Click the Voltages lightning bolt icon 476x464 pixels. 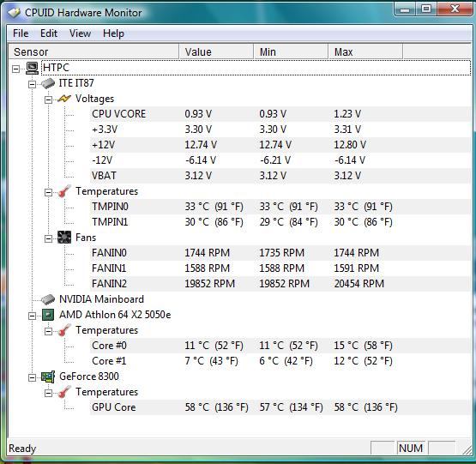64,99
